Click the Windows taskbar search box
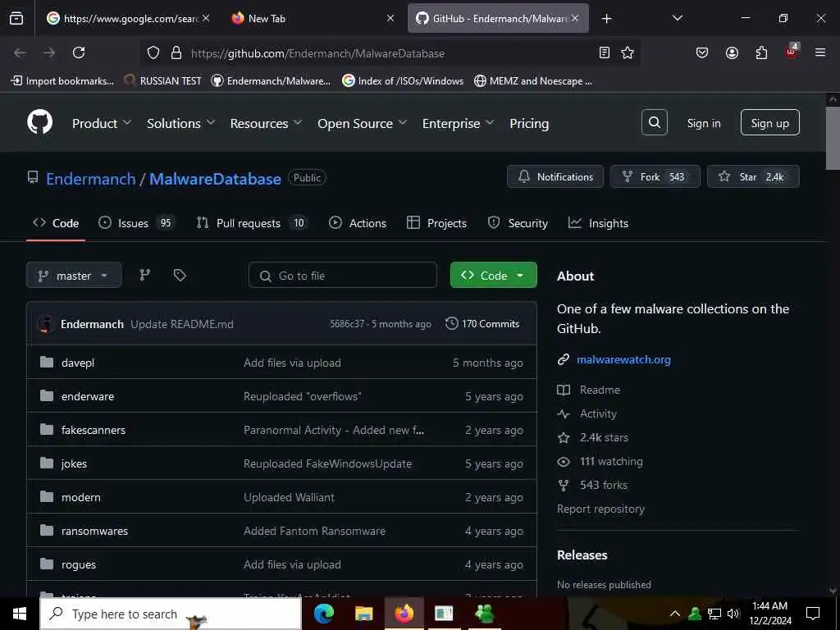This screenshot has width=840, height=630. tap(171, 614)
